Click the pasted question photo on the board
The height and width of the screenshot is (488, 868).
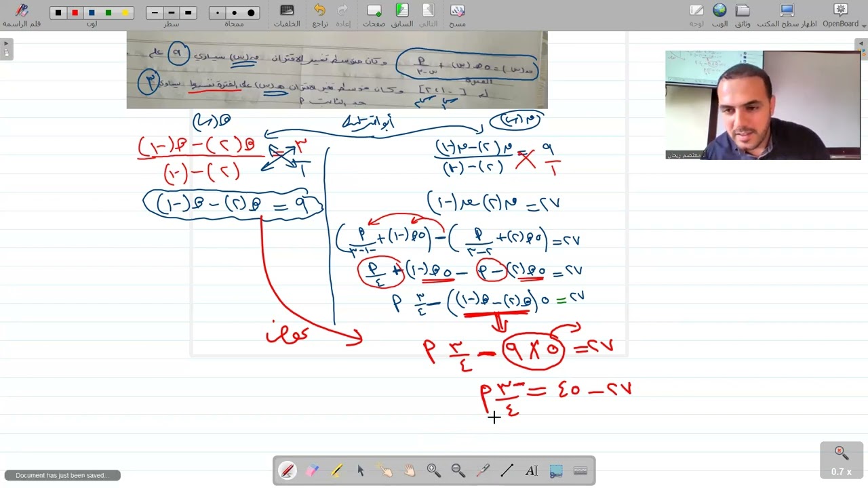pyautogui.click(x=337, y=70)
